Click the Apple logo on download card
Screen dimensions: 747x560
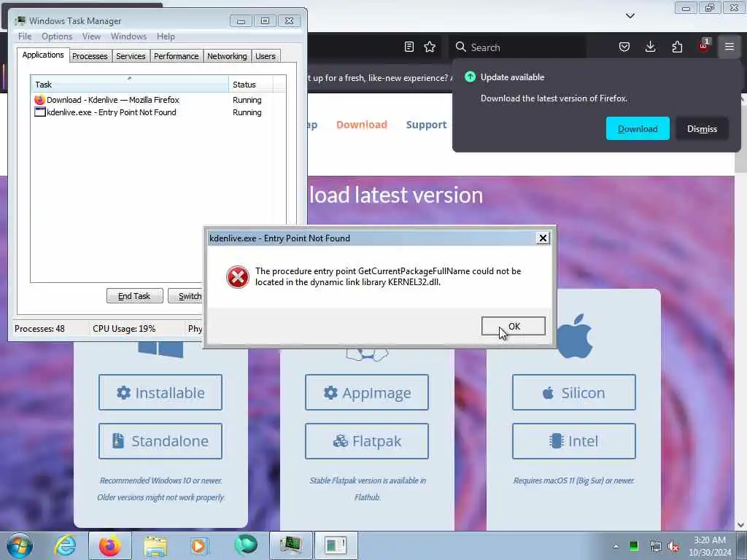(575, 336)
